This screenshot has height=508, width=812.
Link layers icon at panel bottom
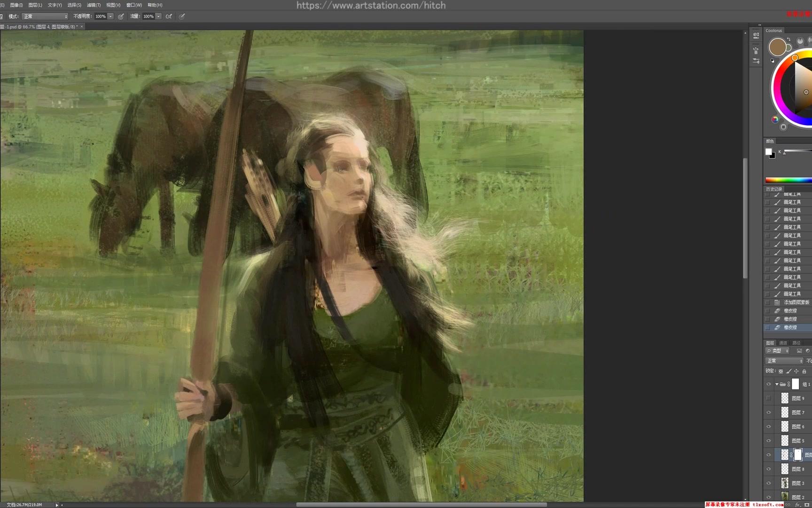tap(788, 505)
